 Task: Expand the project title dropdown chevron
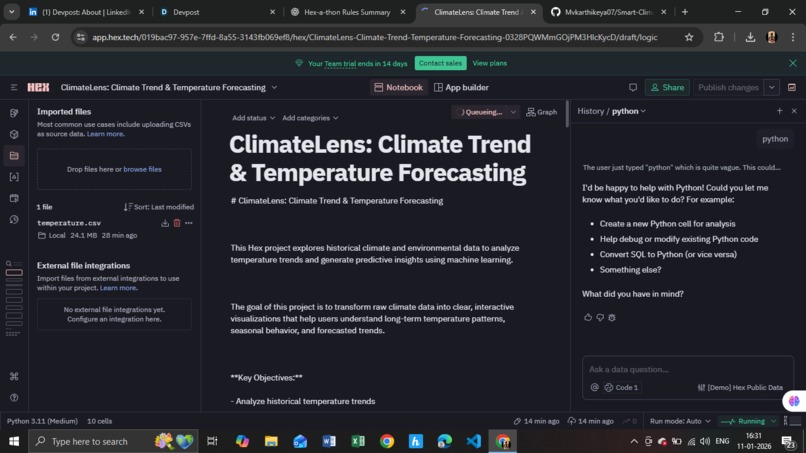tap(274, 87)
